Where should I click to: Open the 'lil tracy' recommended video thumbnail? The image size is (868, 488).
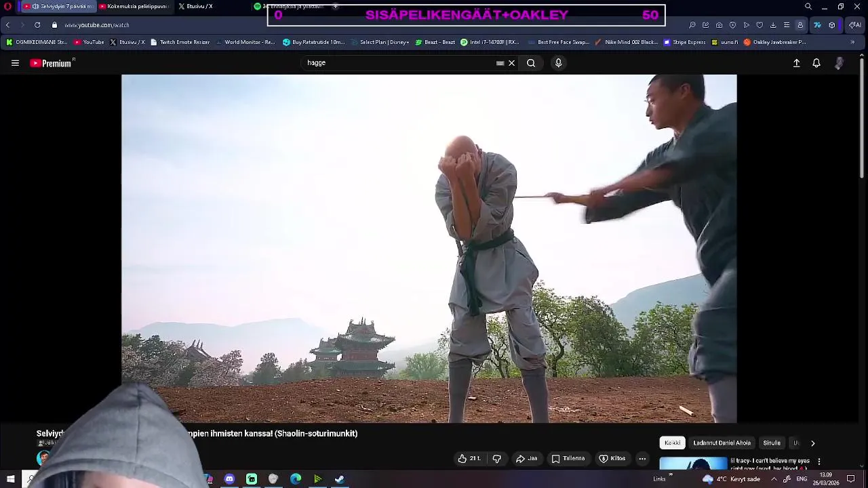click(693, 464)
